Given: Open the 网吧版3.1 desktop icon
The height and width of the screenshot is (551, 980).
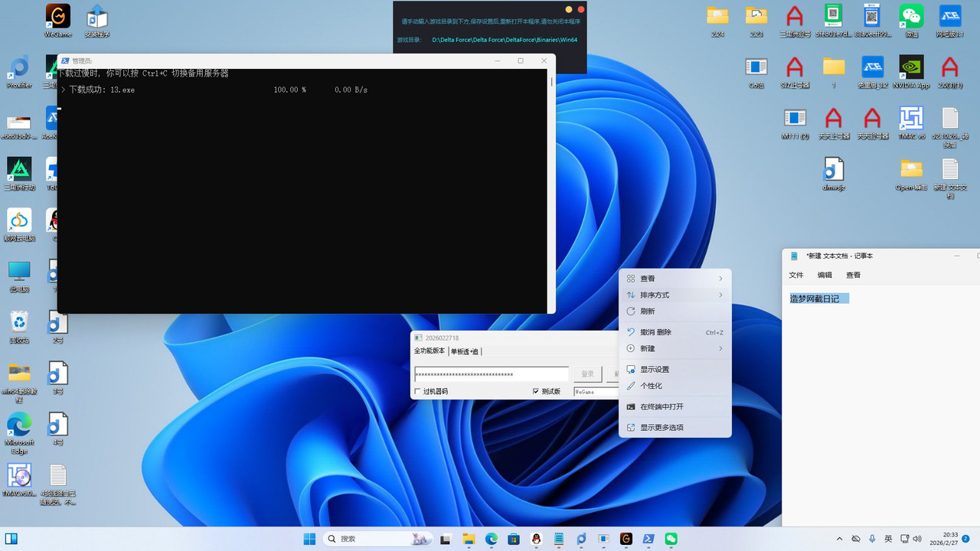Looking at the screenshot, I should [x=950, y=20].
